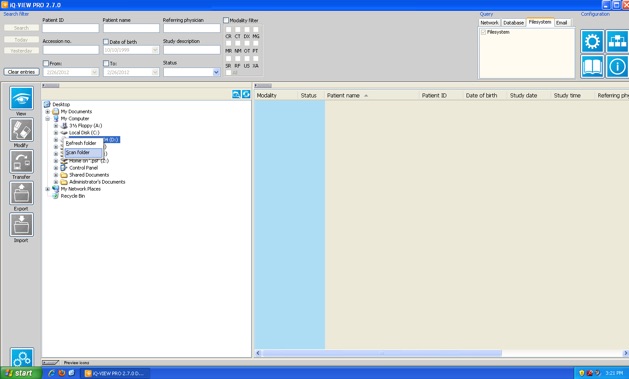Image resolution: width=629 pixels, height=379 pixels.
Task: Click the Preview icons slider handle
Action: [x=50, y=363]
